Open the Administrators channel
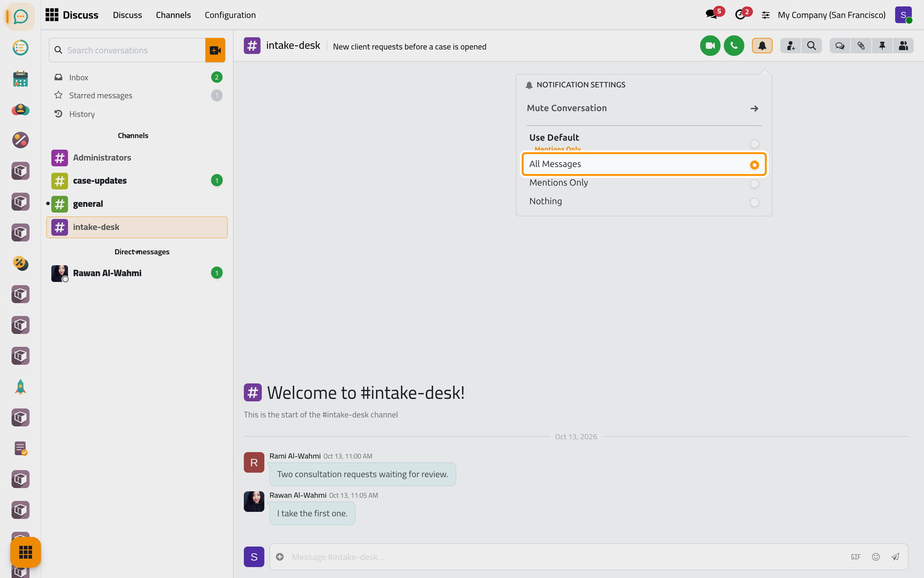Viewport: 924px width, 578px height. click(x=137, y=158)
